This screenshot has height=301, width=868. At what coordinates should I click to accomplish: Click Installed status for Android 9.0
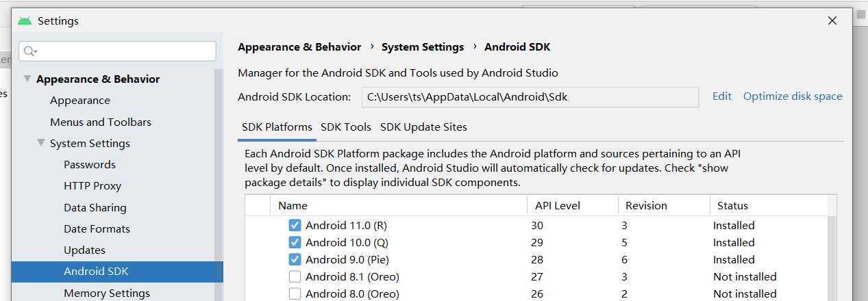[734, 259]
